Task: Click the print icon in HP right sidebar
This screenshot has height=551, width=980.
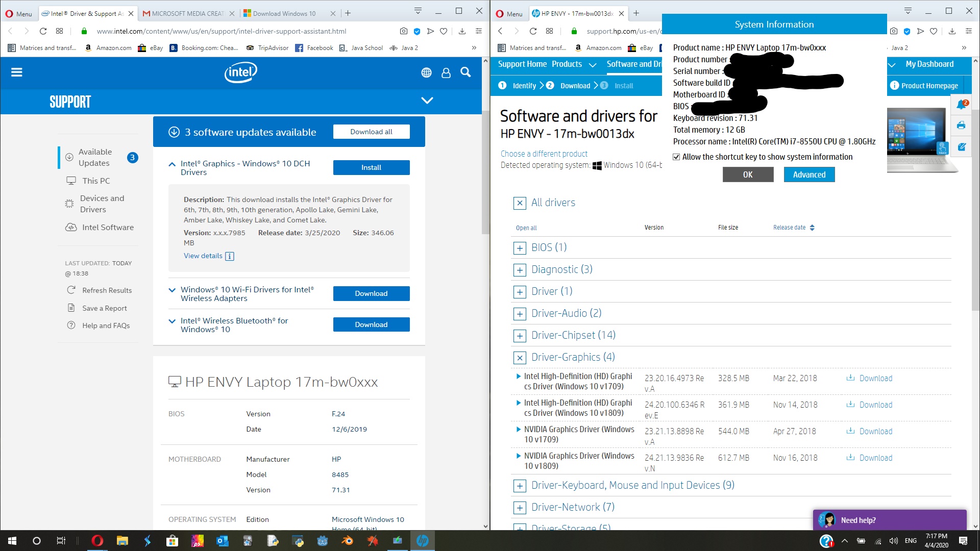Action: pyautogui.click(x=961, y=125)
